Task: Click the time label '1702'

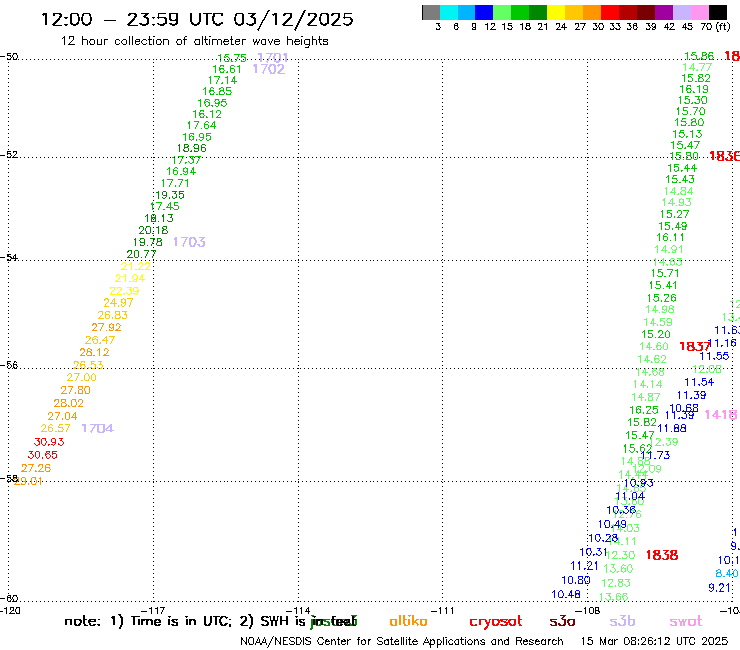Action: (269, 69)
